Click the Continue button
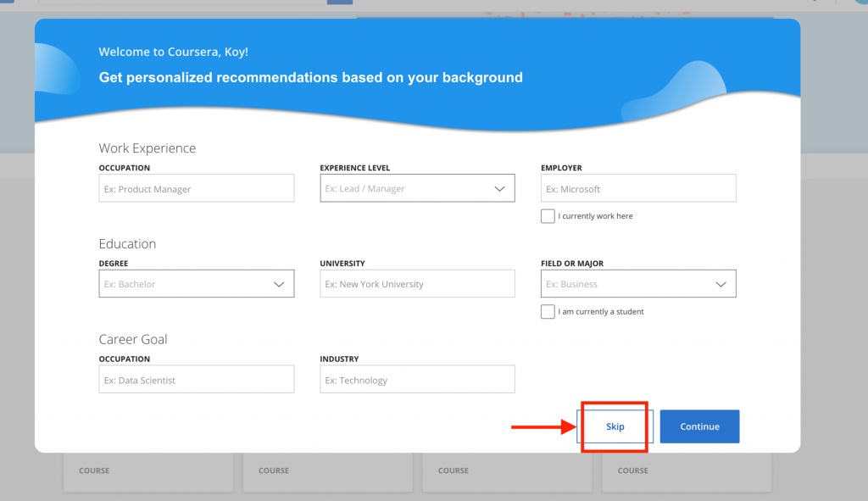 pyautogui.click(x=699, y=426)
